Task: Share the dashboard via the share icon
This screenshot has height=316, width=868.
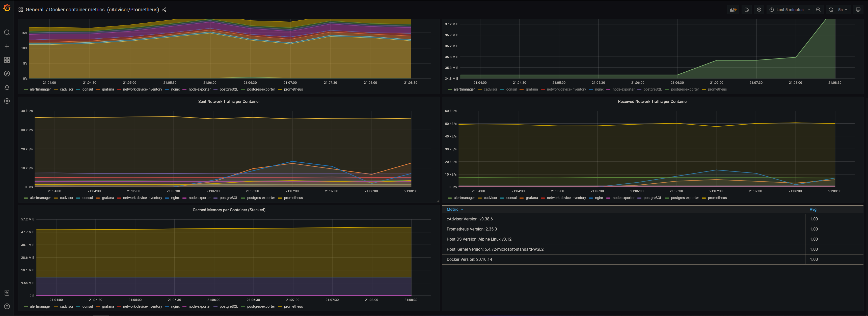Action: [x=164, y=10]
